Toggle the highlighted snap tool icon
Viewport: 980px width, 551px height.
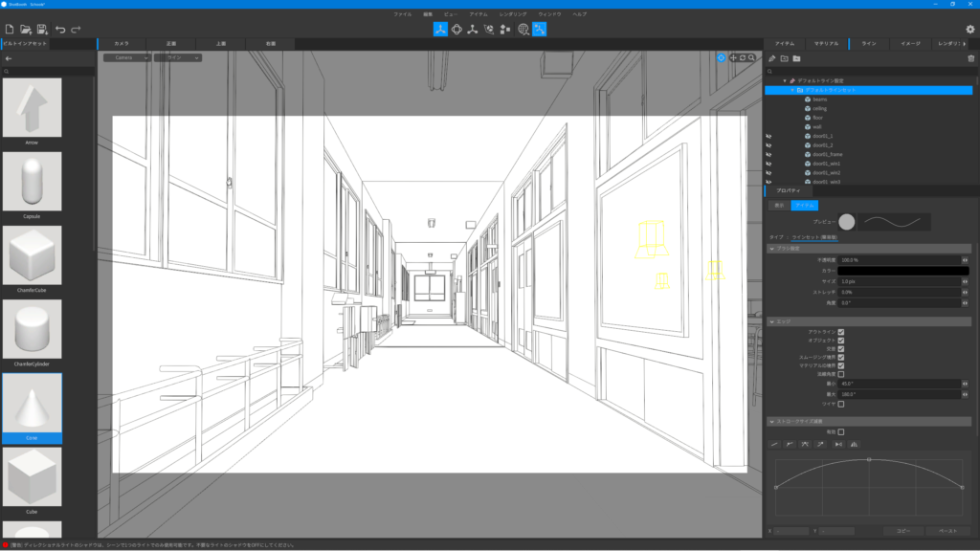tap(540, 29)
